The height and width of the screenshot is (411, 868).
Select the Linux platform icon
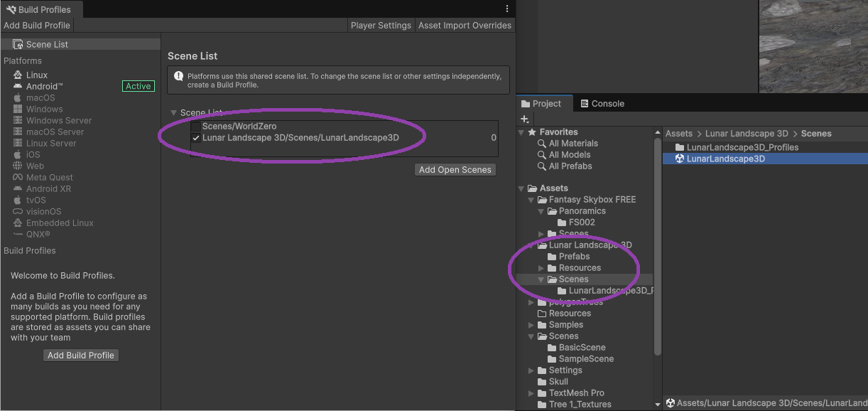[x=18, y=75]
